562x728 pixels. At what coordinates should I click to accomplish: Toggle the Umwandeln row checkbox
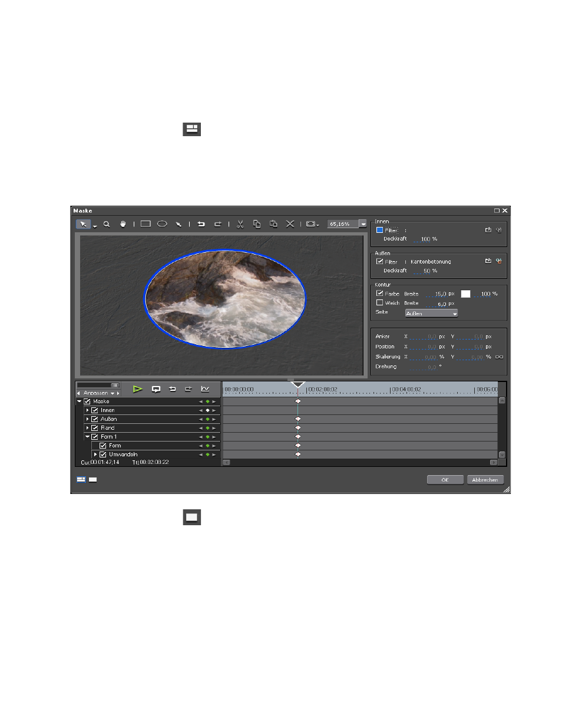(x=103, y=454)
